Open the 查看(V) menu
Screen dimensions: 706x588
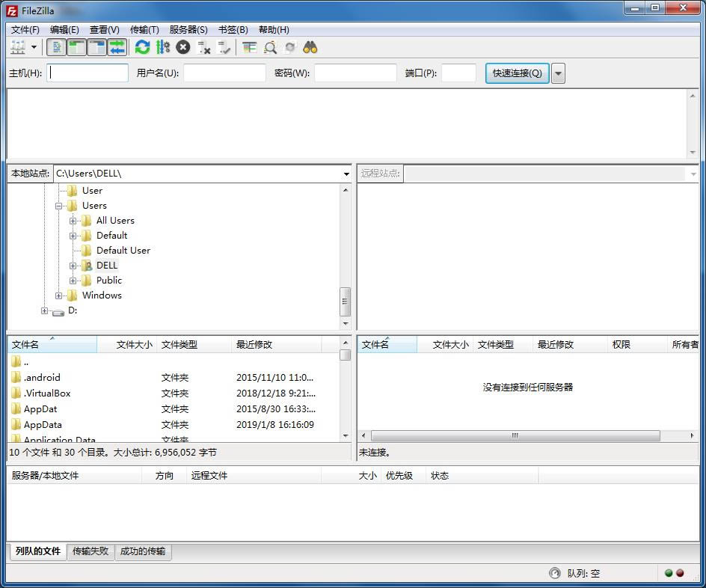click(x=105, y=30)
